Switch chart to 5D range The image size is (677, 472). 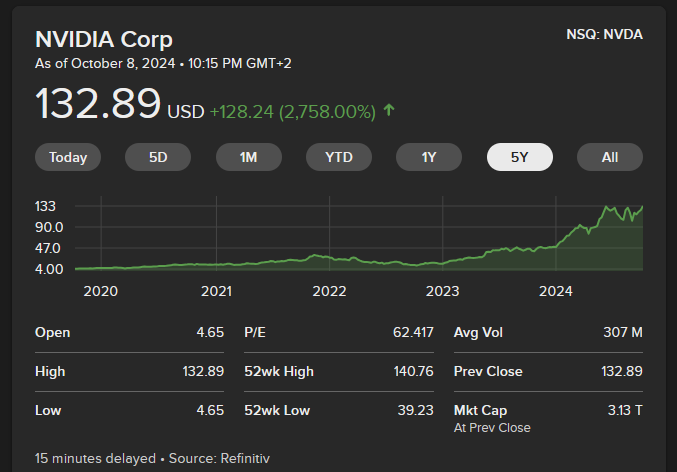158,157
